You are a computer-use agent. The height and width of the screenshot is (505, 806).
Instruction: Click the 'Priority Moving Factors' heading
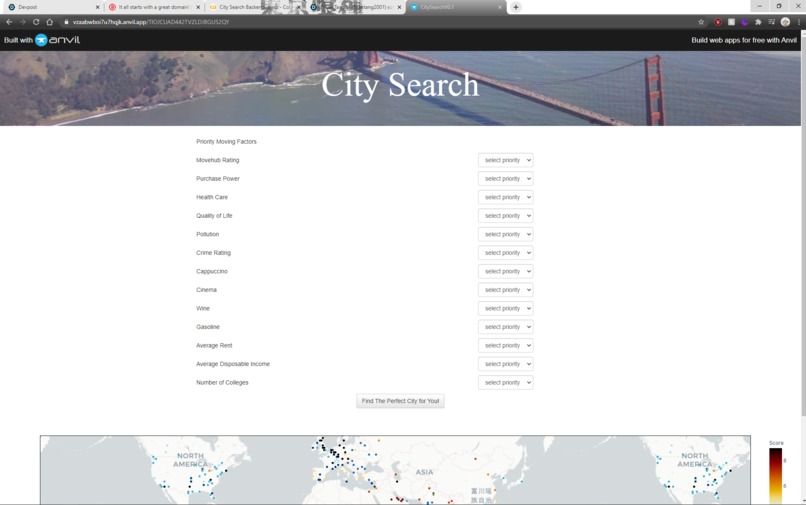point(226,142)
